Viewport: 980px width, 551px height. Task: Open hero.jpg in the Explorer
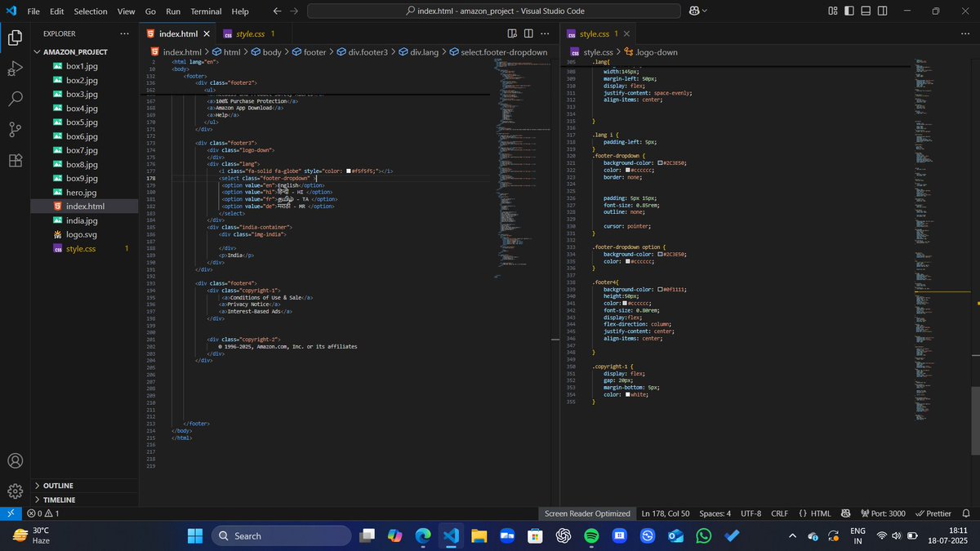(82, 192)
